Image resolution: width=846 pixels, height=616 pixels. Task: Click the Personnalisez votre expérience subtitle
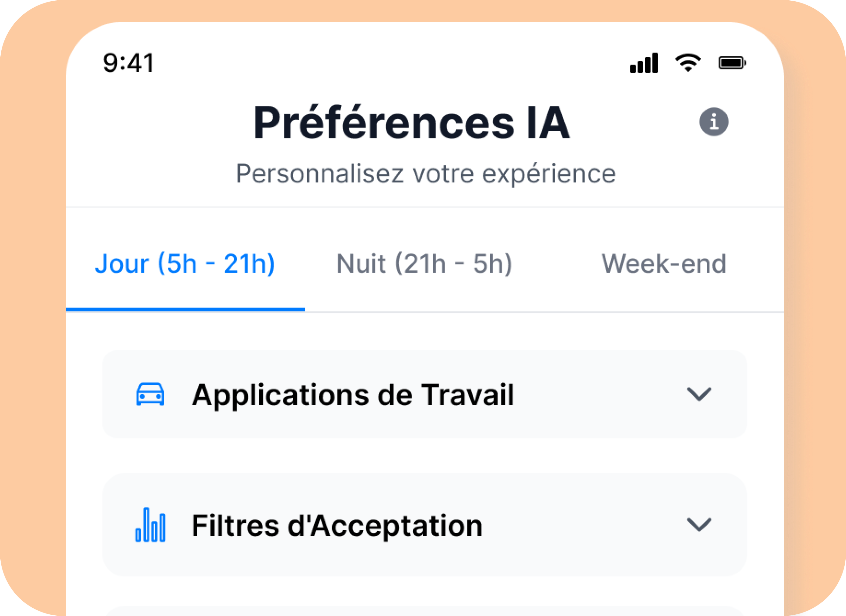tap(426, 174)
